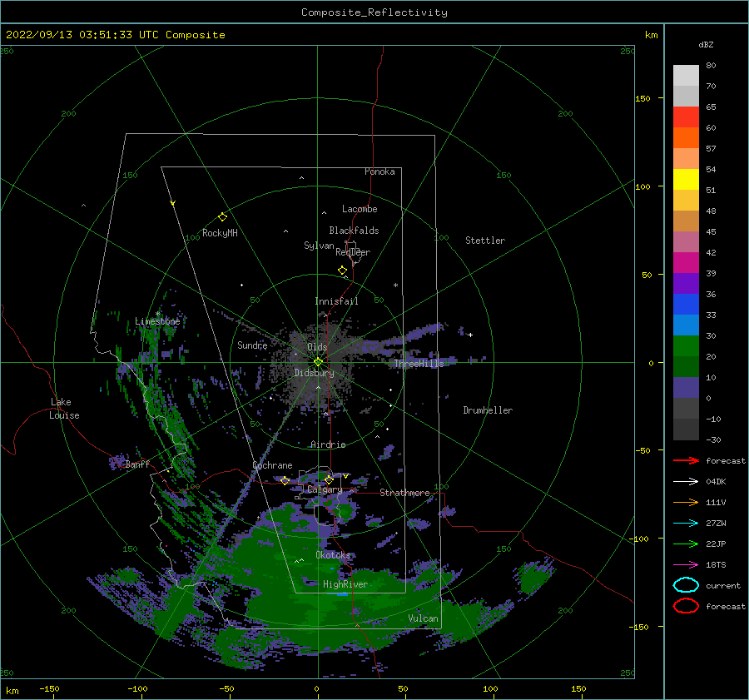The height and width of the screenshot is (700, 749).
Task: Select the light blue 33-30 dBZ swatch
Action: coord(686,325)
